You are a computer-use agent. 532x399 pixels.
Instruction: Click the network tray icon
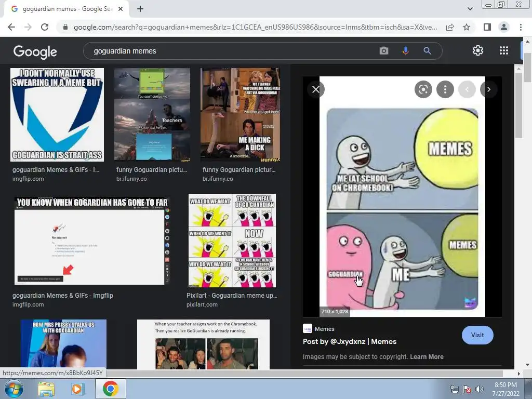pyautogui.click(x=454, y=389)
